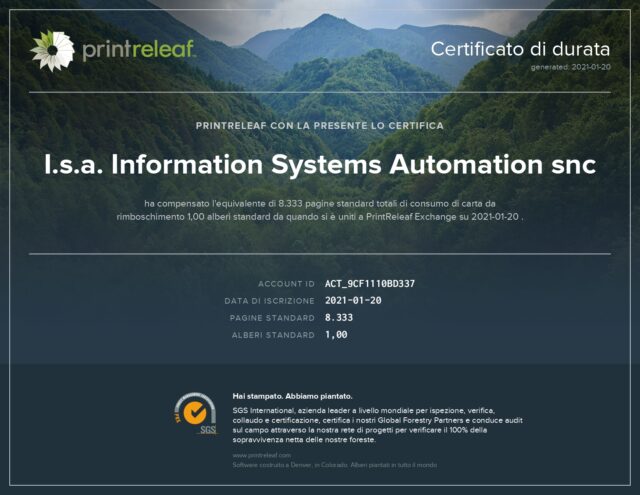Image resolution: width=640 pixels, height=495 pixels.
Task: Click the 'rimboschimento 1,00 alberi standard' sentence line
Action: pyautogui.click(x=320, y=217)
